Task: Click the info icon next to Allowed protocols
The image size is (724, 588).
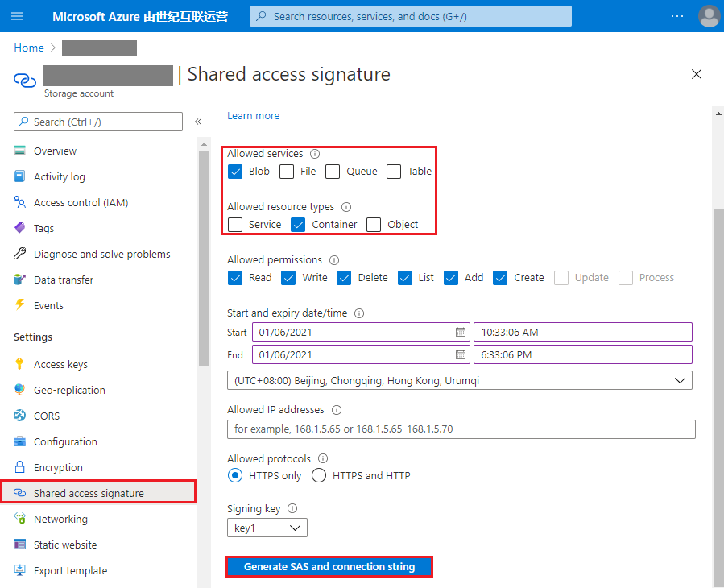Action: pyautogui.click(x=323, y=458)
